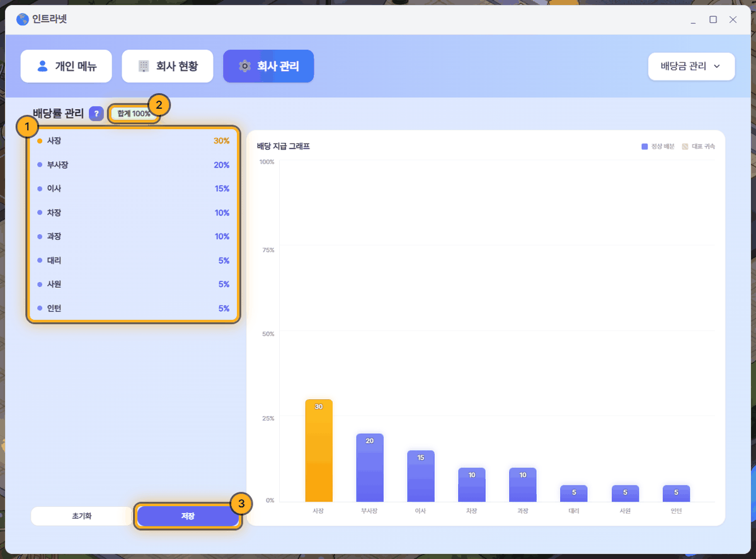The height and width of the screenshot is (559, 756).
Task: Select the 사장 30% row in the rate list
Action: click(x=133, y=141)
